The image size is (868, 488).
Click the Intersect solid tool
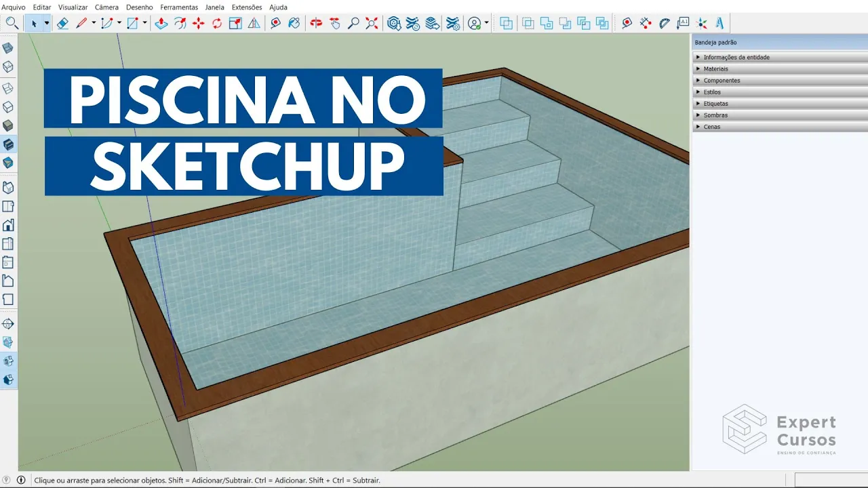pos(528,23)
